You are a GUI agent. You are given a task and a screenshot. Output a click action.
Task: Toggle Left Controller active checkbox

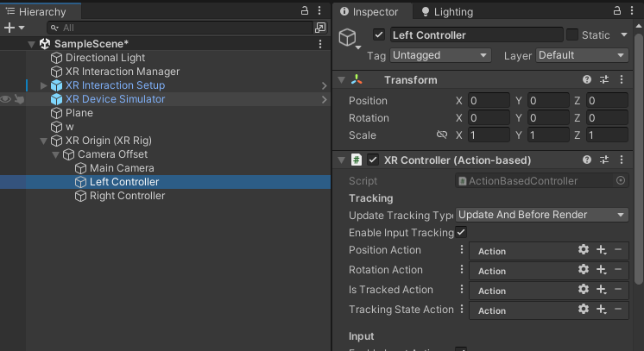(x=378, y=35)
